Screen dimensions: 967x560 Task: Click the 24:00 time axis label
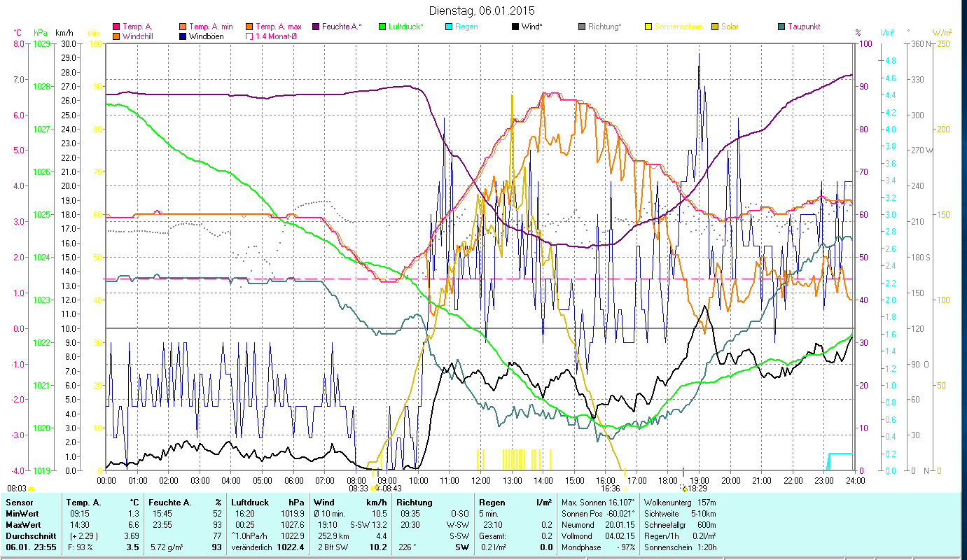[855, 480]
